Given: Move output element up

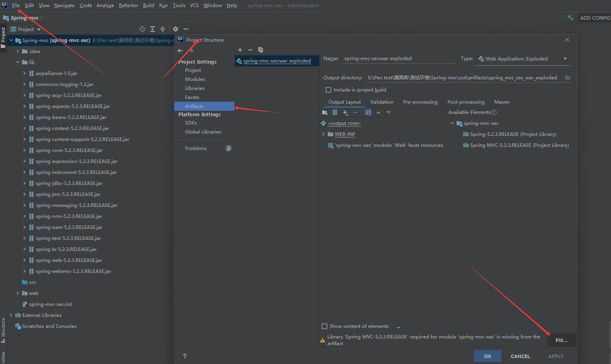Looking at the screenshot, I should [378, 113].
